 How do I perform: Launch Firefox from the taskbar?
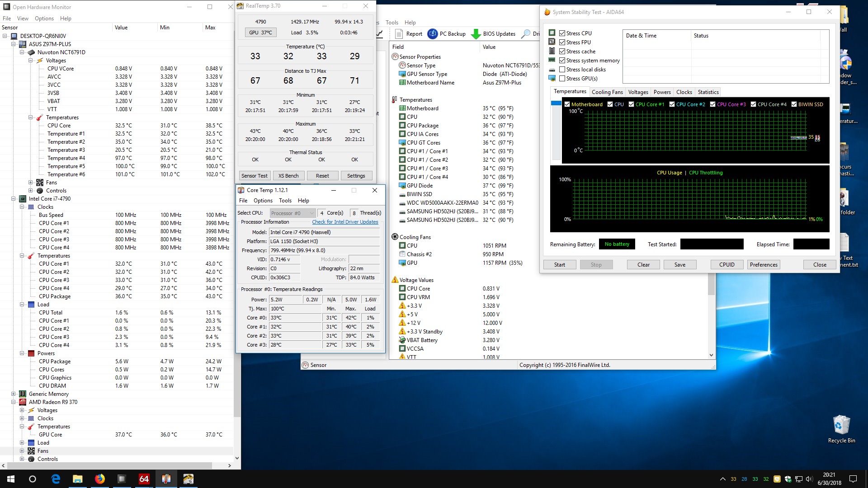[x=99, y=479]
